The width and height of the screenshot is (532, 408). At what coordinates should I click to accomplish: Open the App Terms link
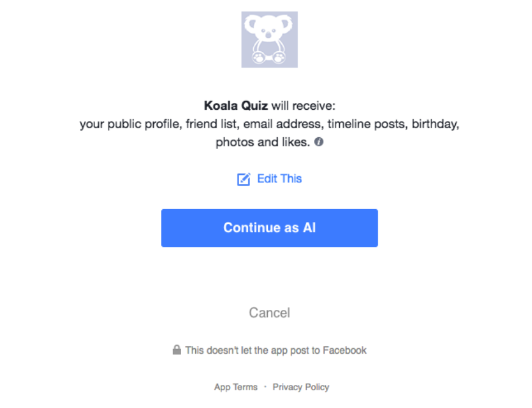tap(235, 387)
